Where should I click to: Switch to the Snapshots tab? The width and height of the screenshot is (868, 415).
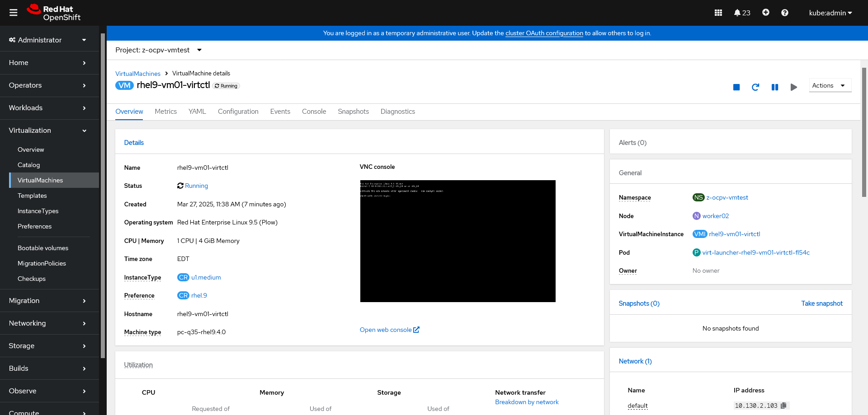point(353,112)
